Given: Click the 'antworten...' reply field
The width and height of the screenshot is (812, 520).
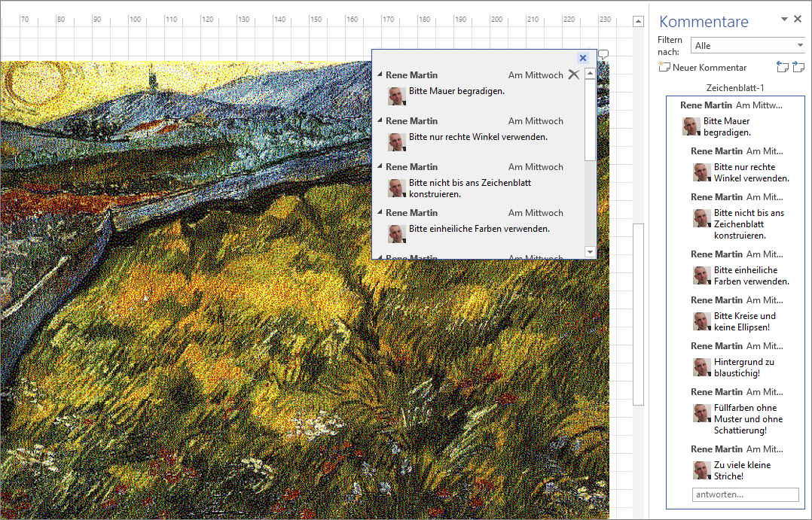Looking at the screenshot, I should point(745,494).
